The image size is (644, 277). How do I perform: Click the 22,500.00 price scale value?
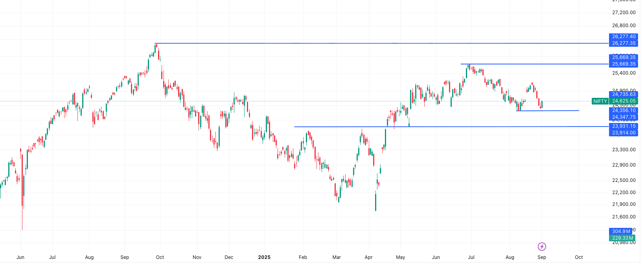pos(624,180)
